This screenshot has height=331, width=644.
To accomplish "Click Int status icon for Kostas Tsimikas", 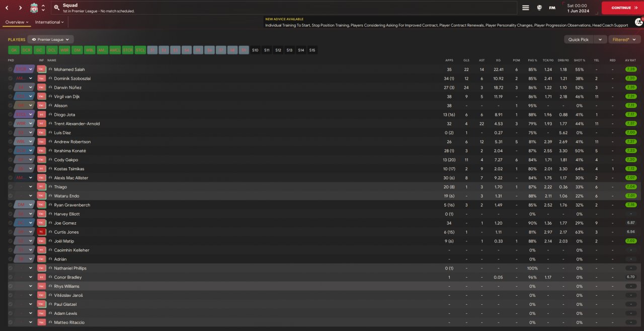I will [x=42, y=169].
